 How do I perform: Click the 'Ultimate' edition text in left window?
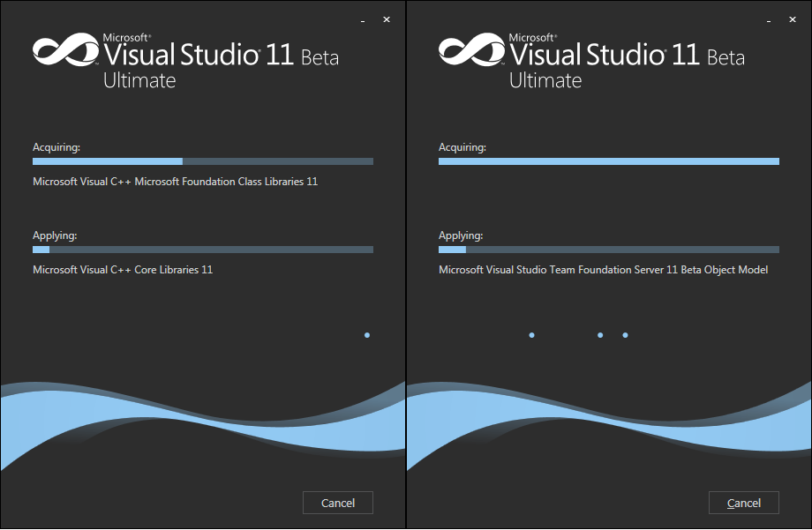coord(139,81)
